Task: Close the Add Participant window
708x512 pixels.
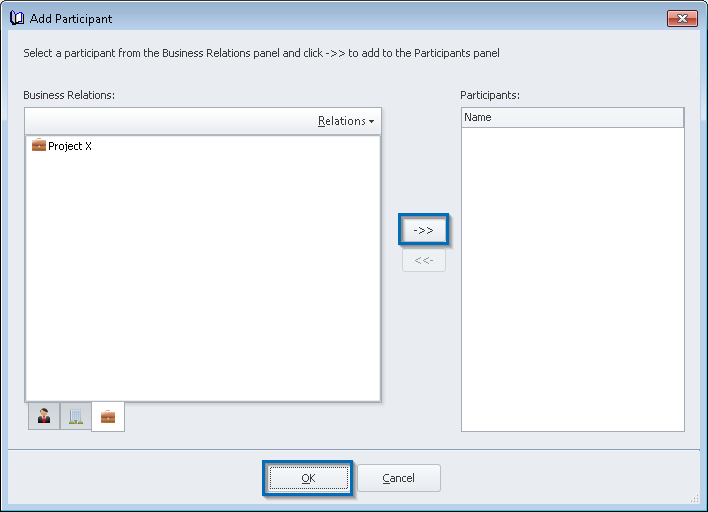Action: coord(682,19)
